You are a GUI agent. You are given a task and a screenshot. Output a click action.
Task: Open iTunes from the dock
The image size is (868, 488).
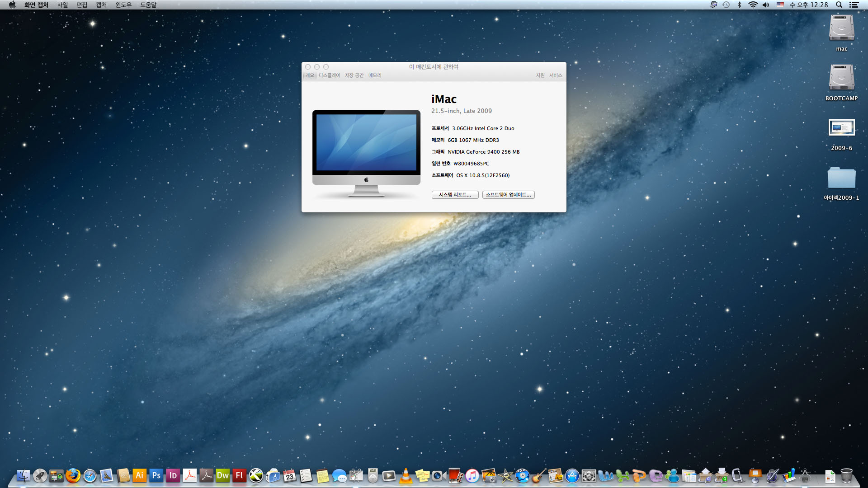[x=472, y=475]
